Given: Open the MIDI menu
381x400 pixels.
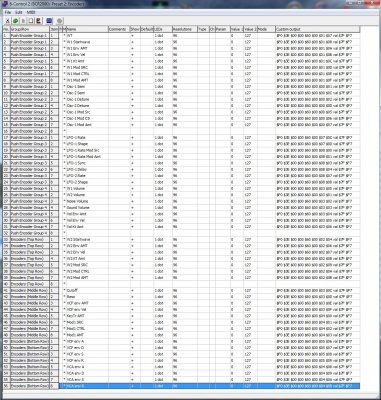Looking at the screenshot, I should click(31, 12).
